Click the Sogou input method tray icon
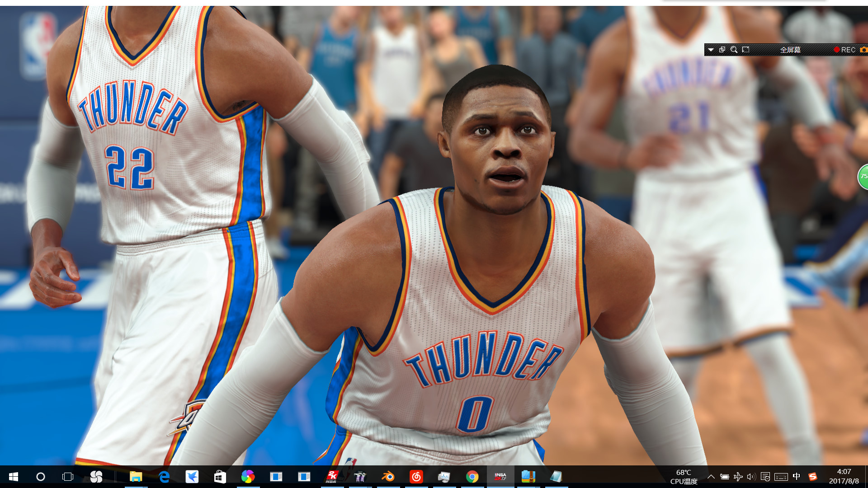 (813, 477)
